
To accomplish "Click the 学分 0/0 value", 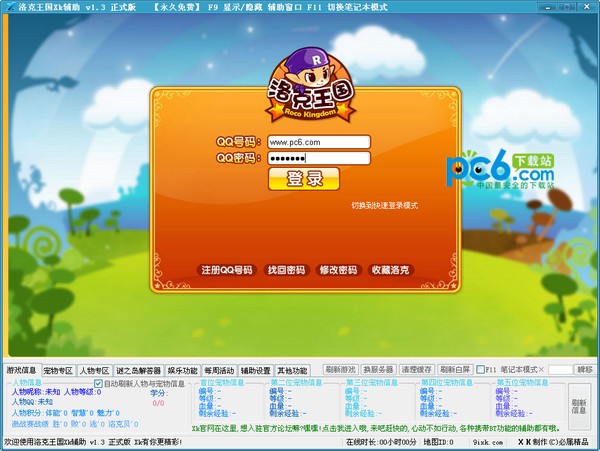I will point(158,403).
